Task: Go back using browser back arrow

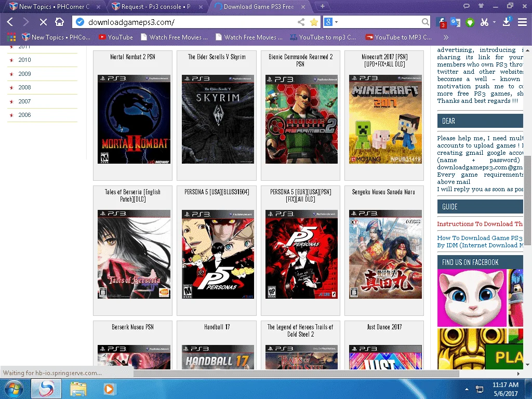Action: pyautogui.click(x=10, y=22)
